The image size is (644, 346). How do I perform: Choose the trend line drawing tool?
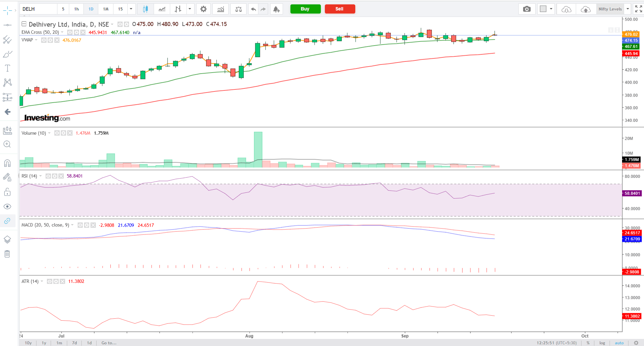click(7, 25)
